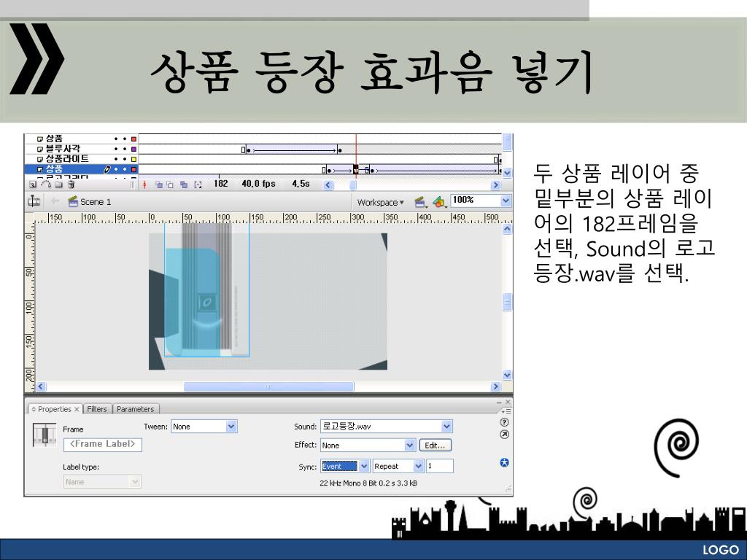Click the stage vertical scrollbar thumb
Viewport: 747px width, 560px height.
coord(508,302)
